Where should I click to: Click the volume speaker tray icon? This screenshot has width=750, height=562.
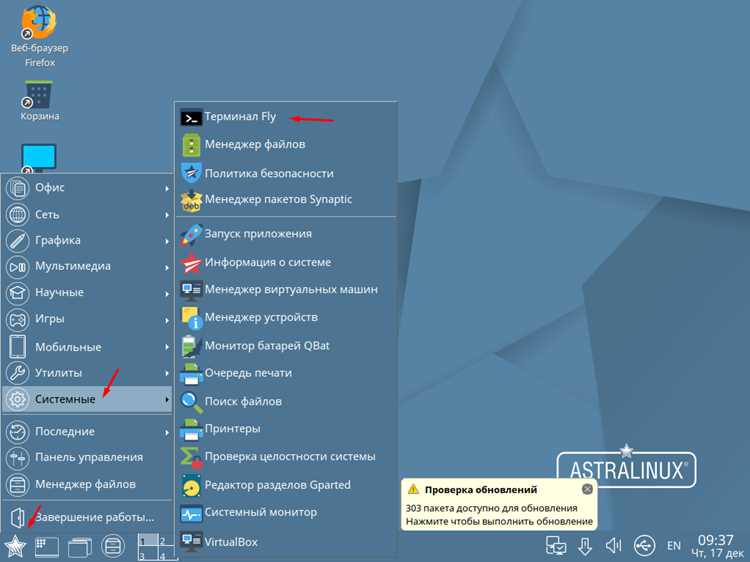(613, 545)
